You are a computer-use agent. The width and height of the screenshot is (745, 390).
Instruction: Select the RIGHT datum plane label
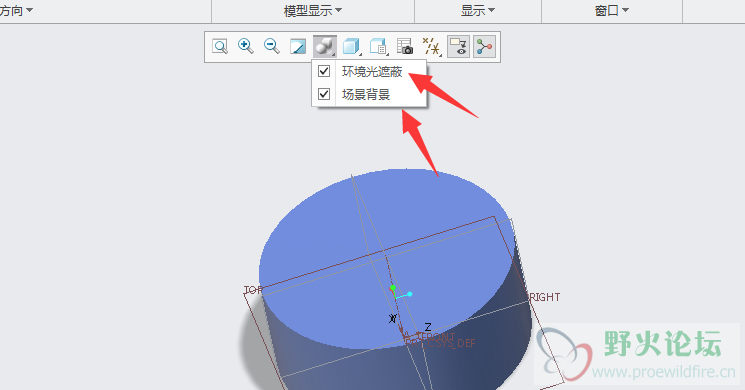(545, 297)
